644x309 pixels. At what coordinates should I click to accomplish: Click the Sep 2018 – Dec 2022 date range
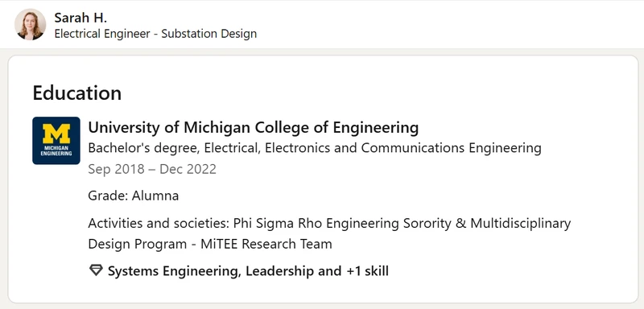[152, 169]
